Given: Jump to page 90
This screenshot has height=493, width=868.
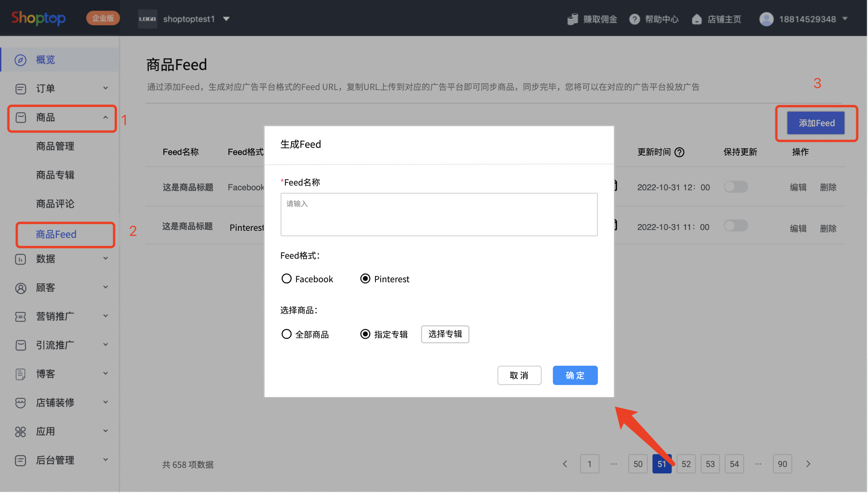Looking at the screenshot, I should tap(782, 464).
